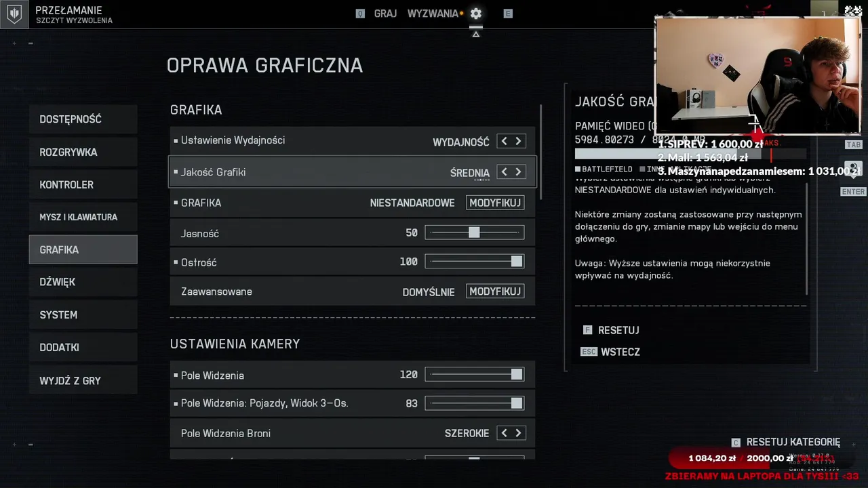868x488 pixels.
Task: Adjust the Ostrość slider
Action: tap(475, 262)
